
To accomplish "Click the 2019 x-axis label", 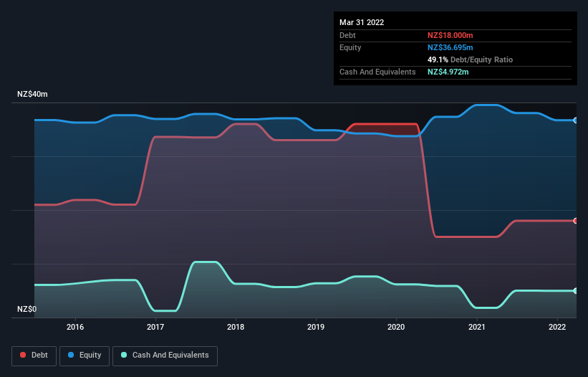I will 316,327.
